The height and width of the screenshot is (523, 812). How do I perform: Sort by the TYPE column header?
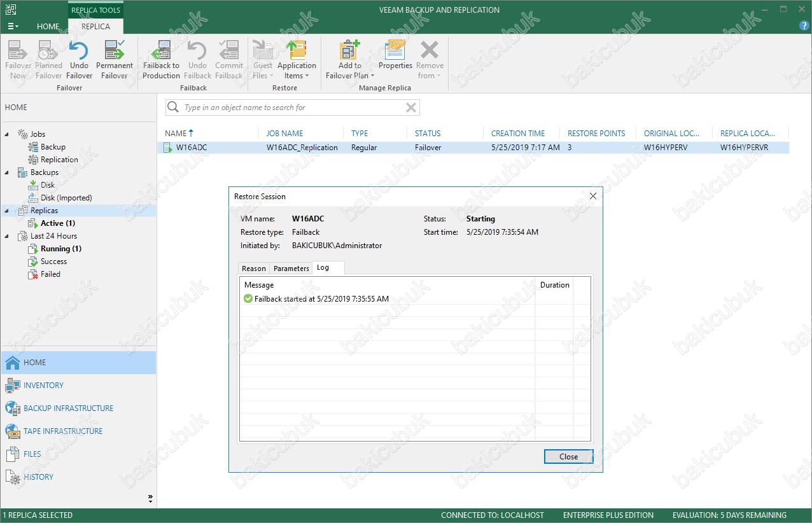pos(360,133)
